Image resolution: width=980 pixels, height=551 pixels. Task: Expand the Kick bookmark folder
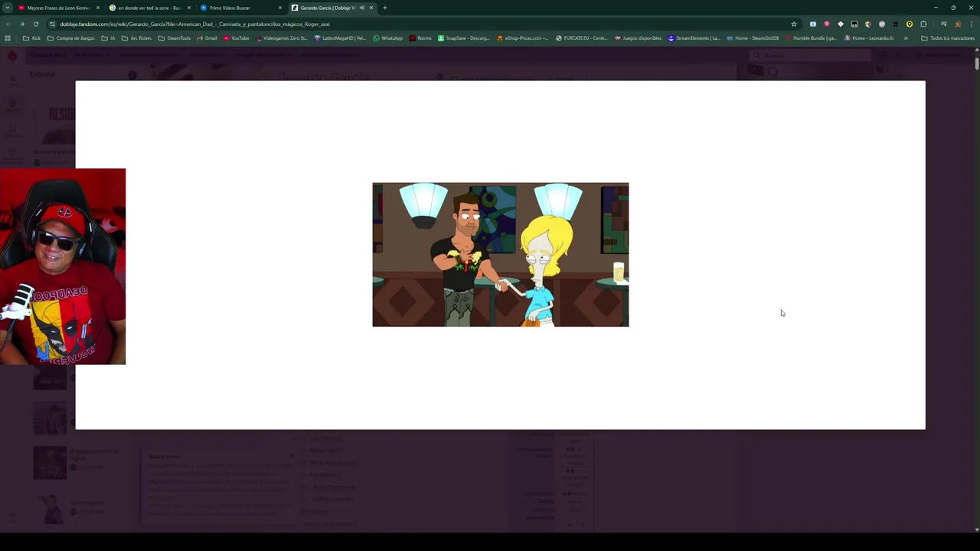32,38
